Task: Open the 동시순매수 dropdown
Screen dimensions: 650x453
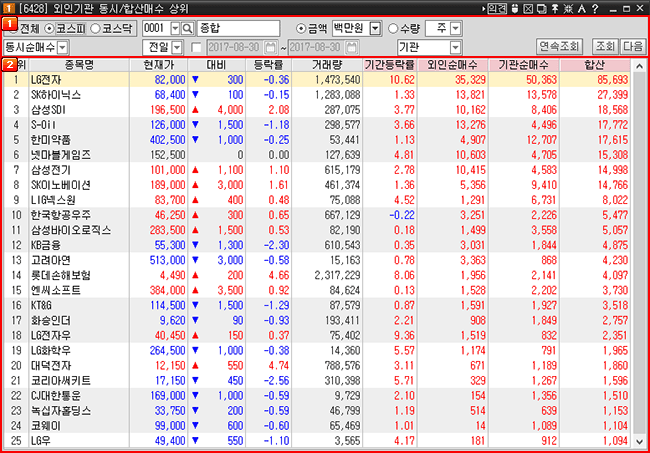Action: tap(63, 48)
